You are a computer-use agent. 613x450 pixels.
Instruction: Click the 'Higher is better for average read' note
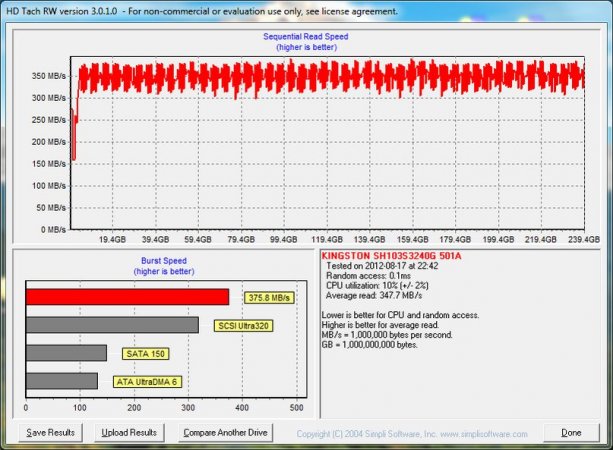coord(380,325)
